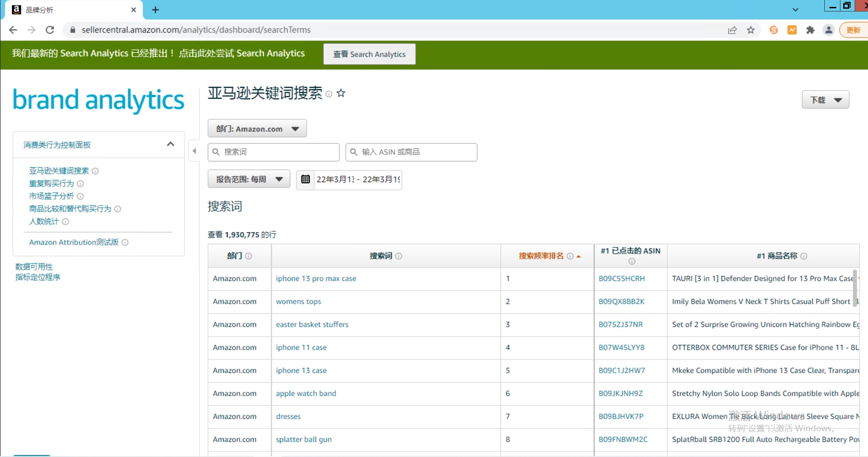
Task: Expand the 下载 download dropdown
Action: click(x=825, y=100)
